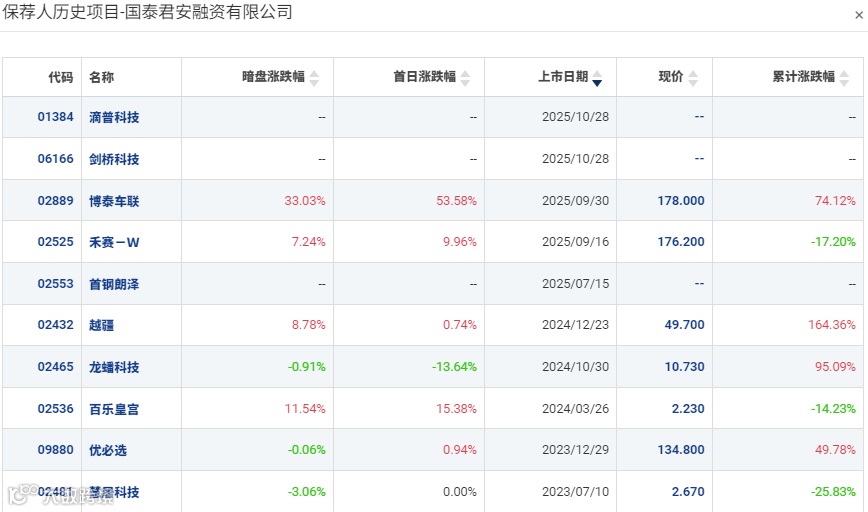The image size is (868, 512).
Task: Open stock code 02889
Action: click(55, 200)
